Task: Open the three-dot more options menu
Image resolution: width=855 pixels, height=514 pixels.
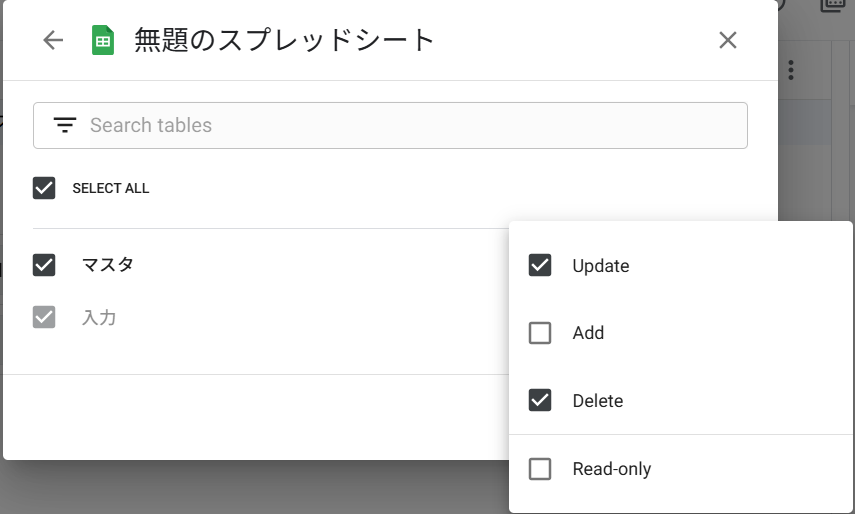Action: tap(791, 70)
